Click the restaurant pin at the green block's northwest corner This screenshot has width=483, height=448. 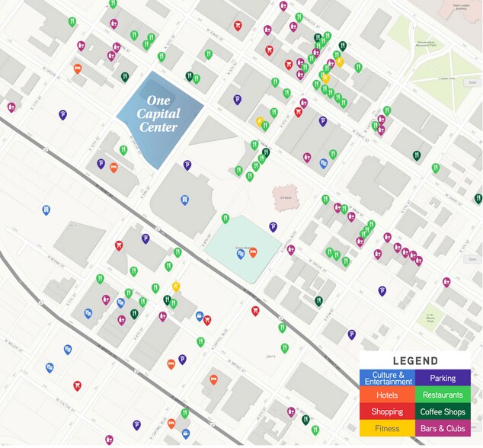coord(225,219)
